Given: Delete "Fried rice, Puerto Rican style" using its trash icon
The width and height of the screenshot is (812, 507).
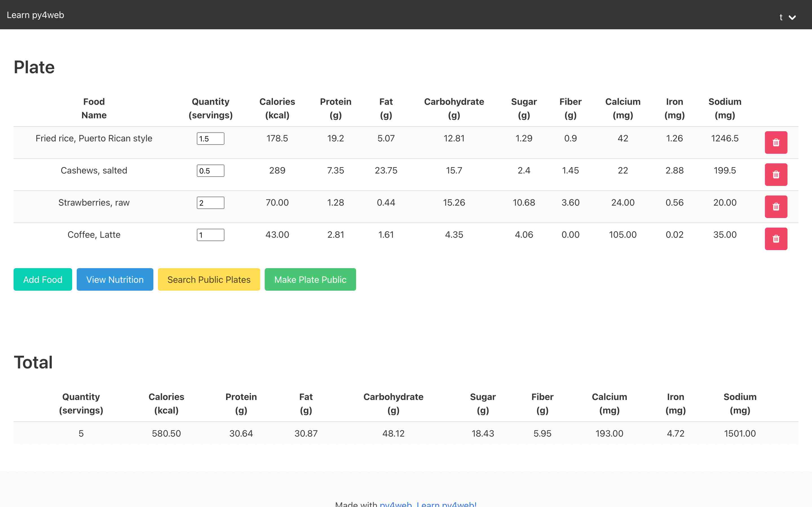Looking at the screenshot, I should [x=776, y=142].
